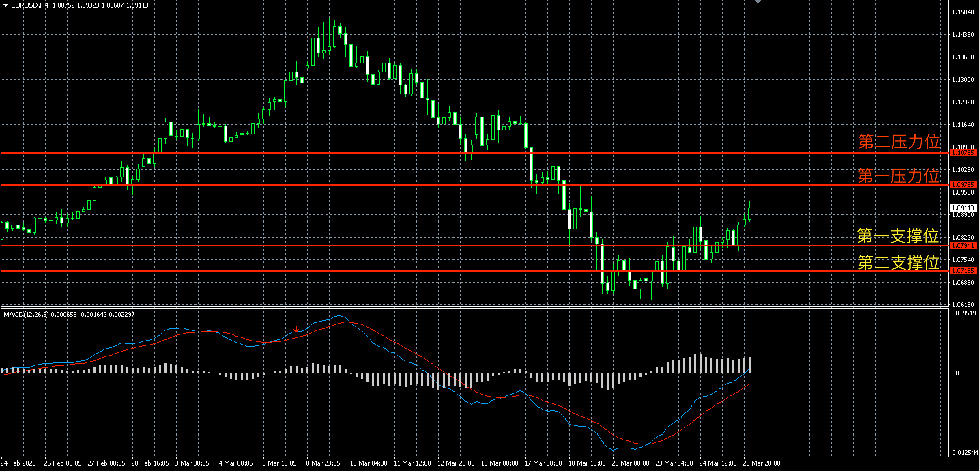The image size is (980, 471).
Task: Click the 1.11640 price scale label
Action: pyautogui.click(x=963, y=125)
